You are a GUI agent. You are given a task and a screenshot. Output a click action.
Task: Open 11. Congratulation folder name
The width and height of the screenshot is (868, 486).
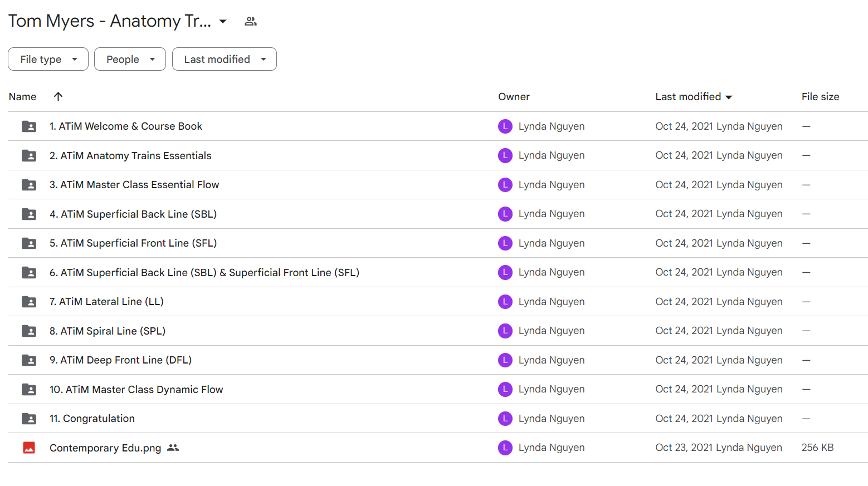coord(92,419)
